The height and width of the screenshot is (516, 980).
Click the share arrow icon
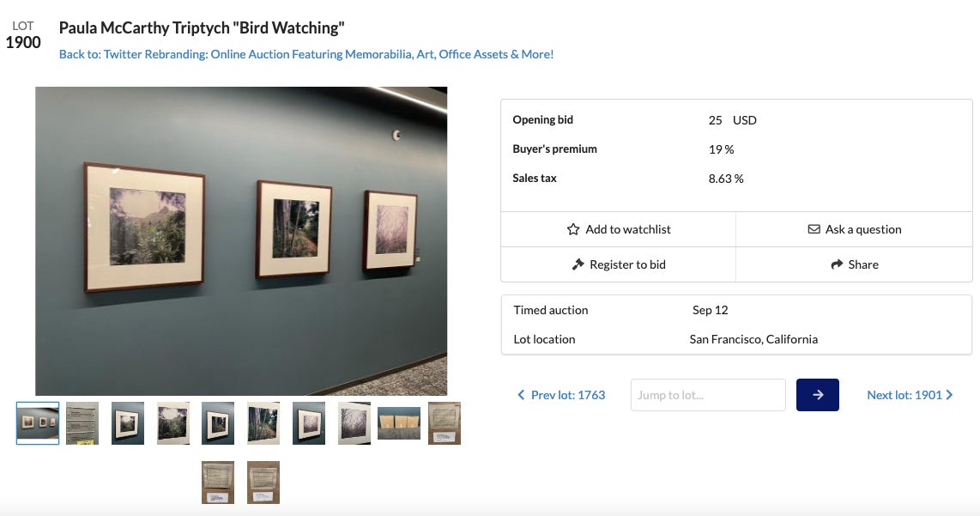coord(837,264)
